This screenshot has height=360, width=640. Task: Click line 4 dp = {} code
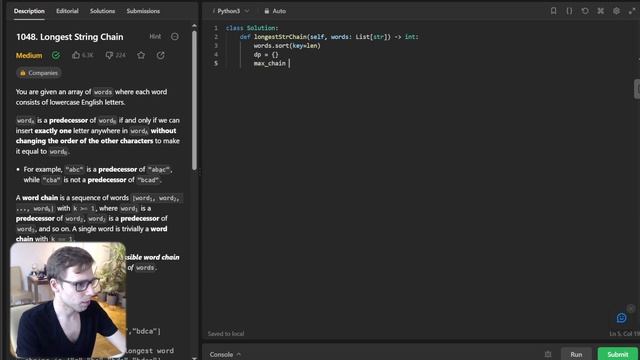(266, 54)
